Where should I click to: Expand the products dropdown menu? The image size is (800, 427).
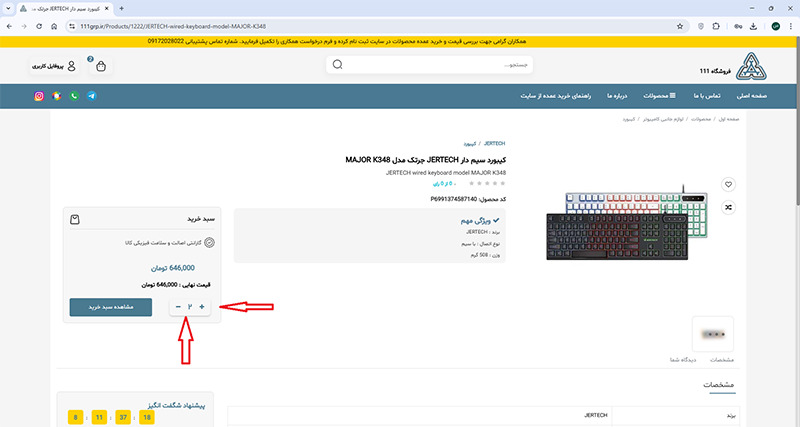click(x=659, y=96)
